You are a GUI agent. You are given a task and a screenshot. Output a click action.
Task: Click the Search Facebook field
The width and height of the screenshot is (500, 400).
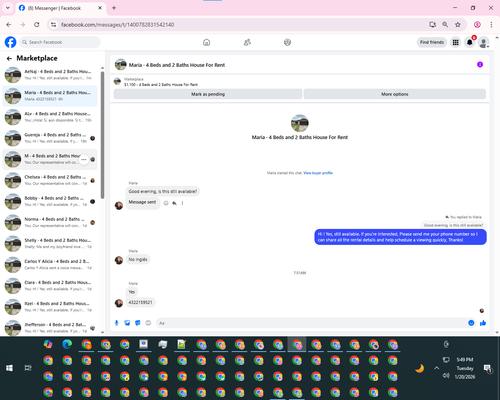(x=60, y=42)
